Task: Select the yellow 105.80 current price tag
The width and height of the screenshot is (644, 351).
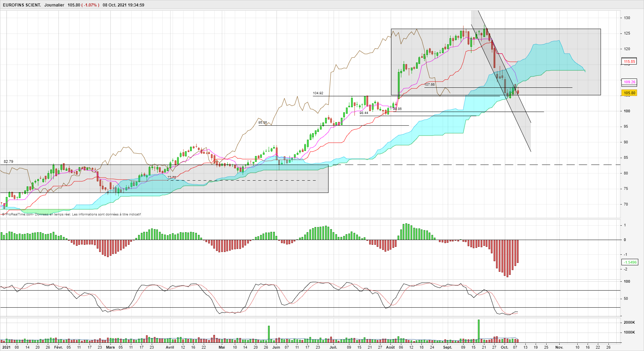Action: click(x=629, y=93)
